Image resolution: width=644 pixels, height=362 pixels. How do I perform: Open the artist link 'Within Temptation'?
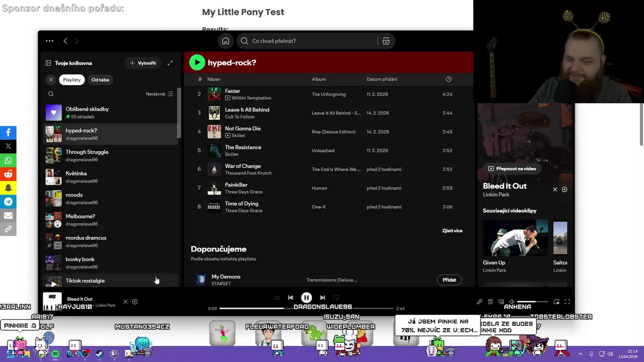pyautogui.click(x=251, y=98)
